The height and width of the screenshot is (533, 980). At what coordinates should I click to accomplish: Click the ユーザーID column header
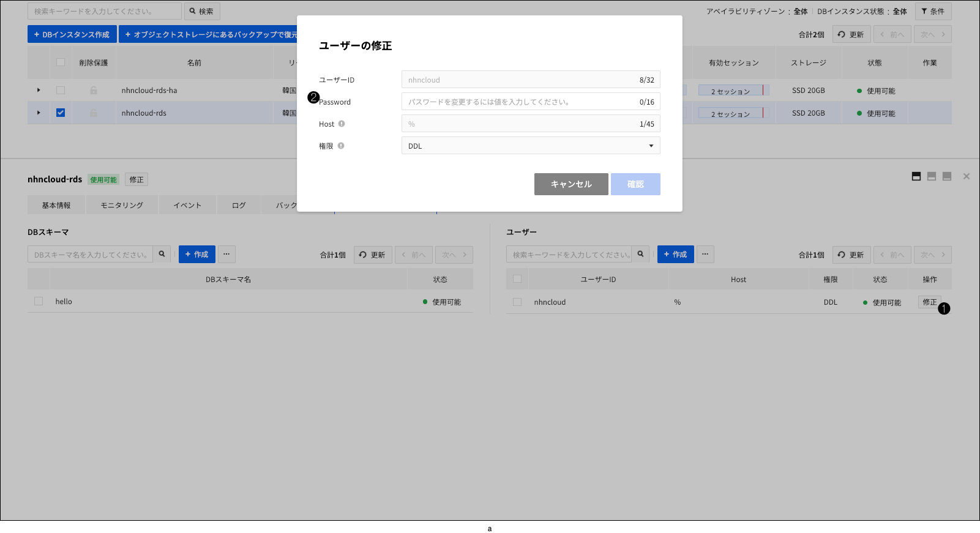598,279
